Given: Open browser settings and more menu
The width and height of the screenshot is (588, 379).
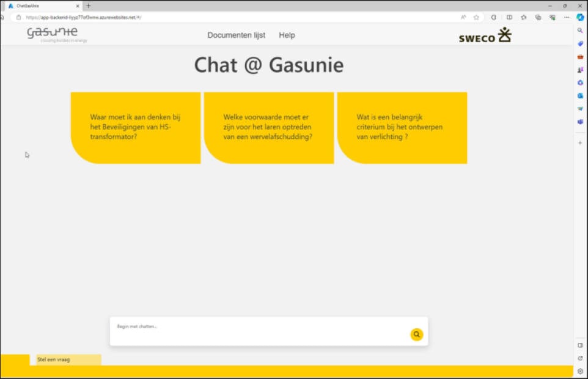Looking at the screenshot, I should click(567, 18).
